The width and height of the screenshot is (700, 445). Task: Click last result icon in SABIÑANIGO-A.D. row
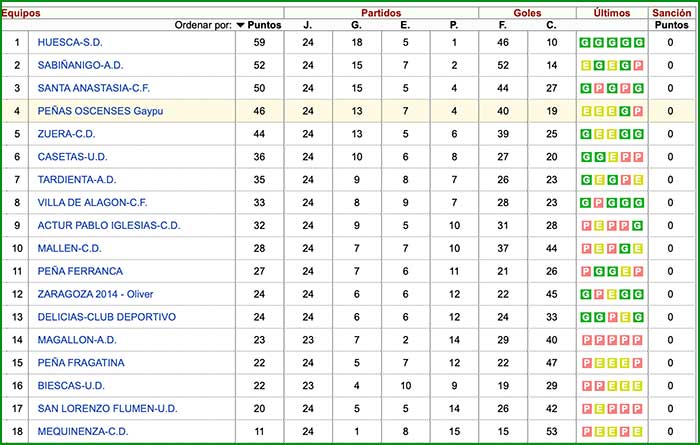639,65
